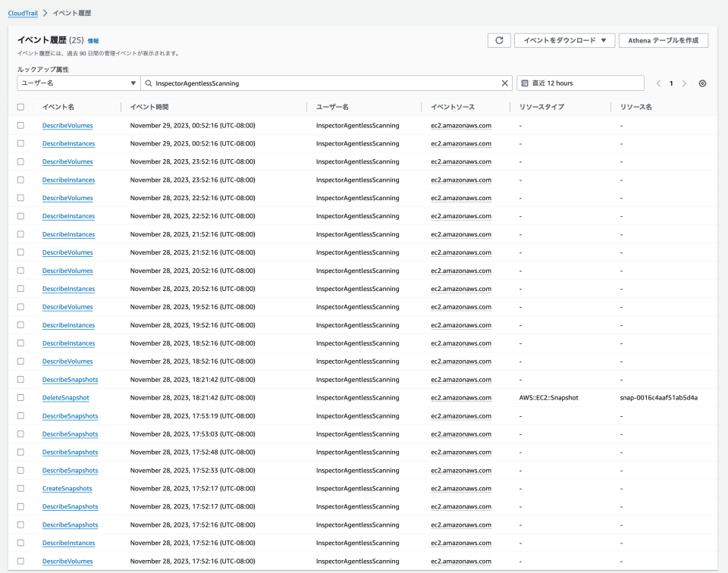Click the イベントソース column header
The height and width of the screenshot is (573, 728).
click(453, 107)
